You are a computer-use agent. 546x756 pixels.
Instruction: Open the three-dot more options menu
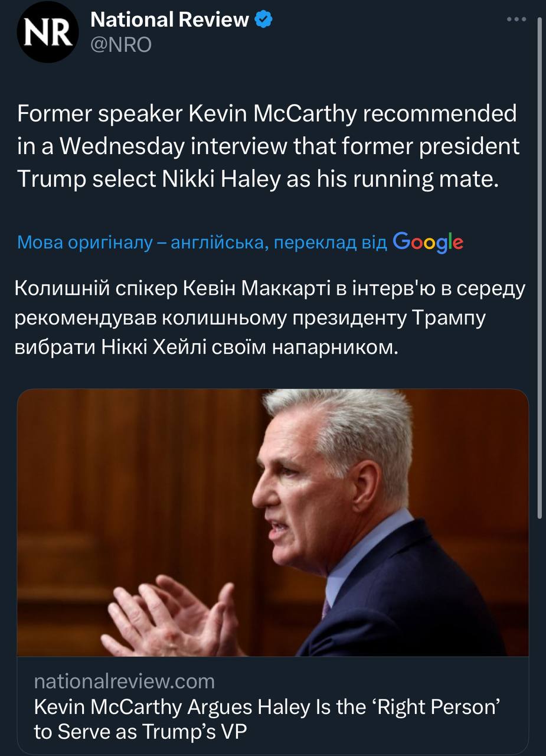pos(516,19)
